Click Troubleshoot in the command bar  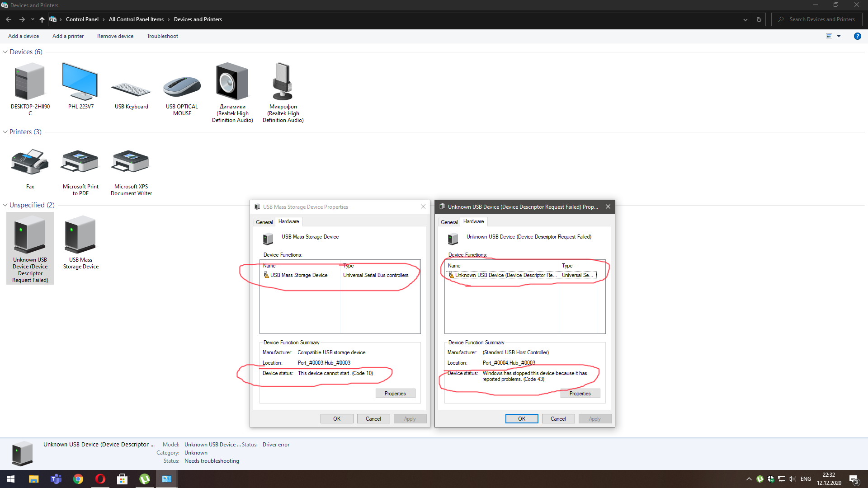point(162,36)
